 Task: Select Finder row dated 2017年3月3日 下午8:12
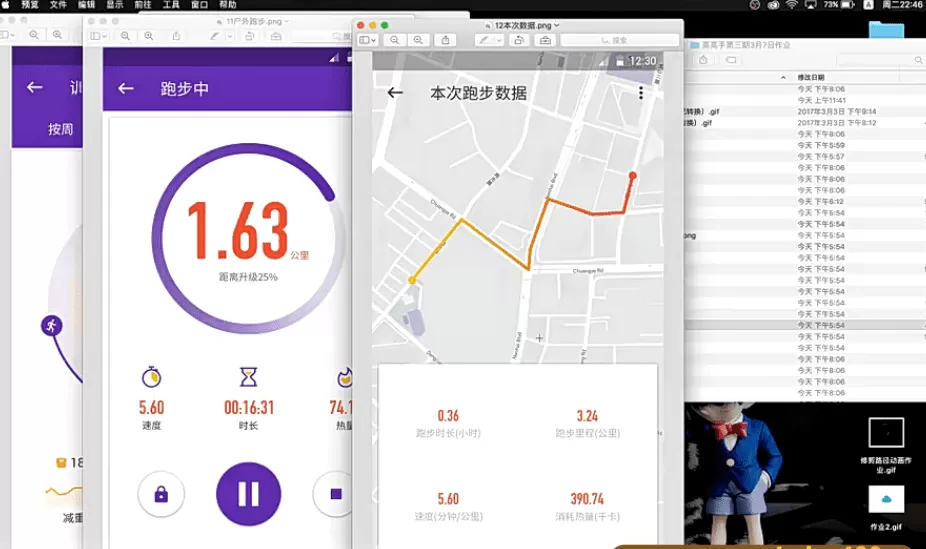(805, 123)
